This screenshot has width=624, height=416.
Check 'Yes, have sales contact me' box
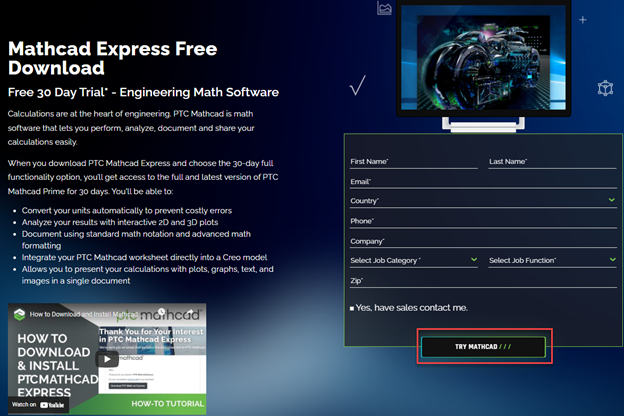[x=352, y=309]
